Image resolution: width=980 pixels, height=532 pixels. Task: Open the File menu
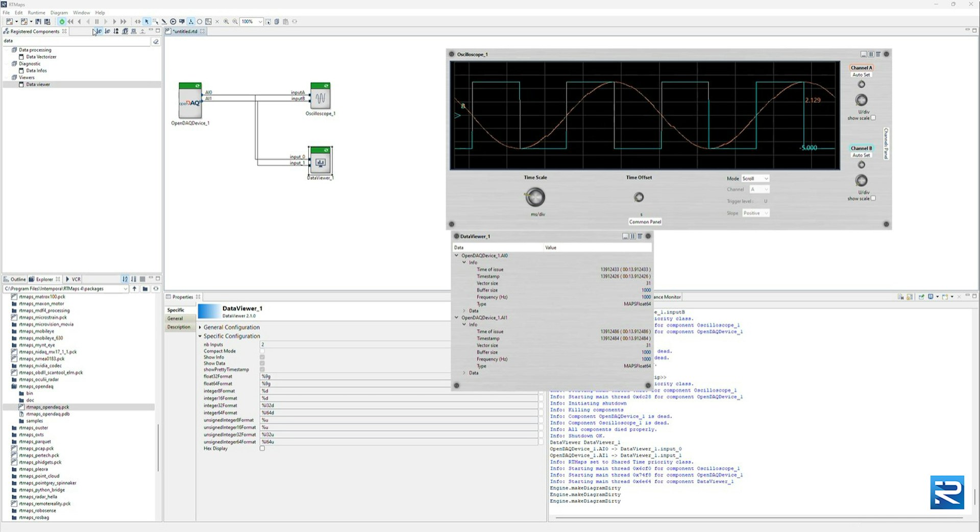6,13
